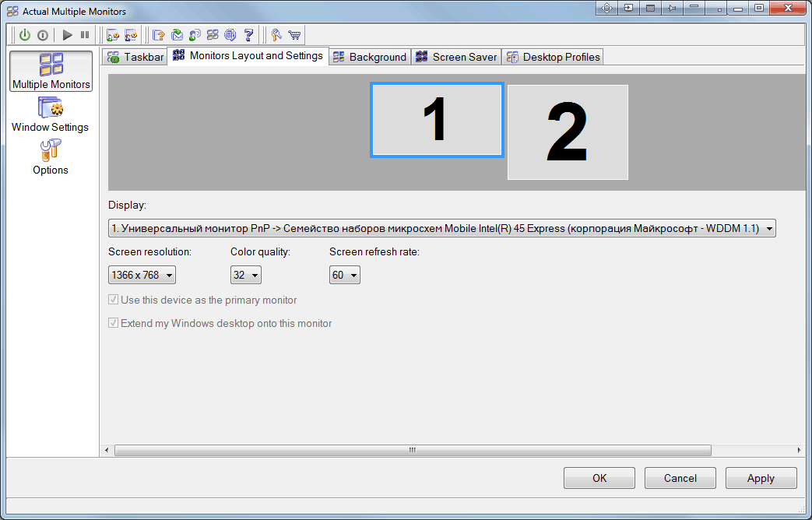Open the Color quality dropdown
The width and height of the screenshot is (812, 520).
(x=245, y=275)
